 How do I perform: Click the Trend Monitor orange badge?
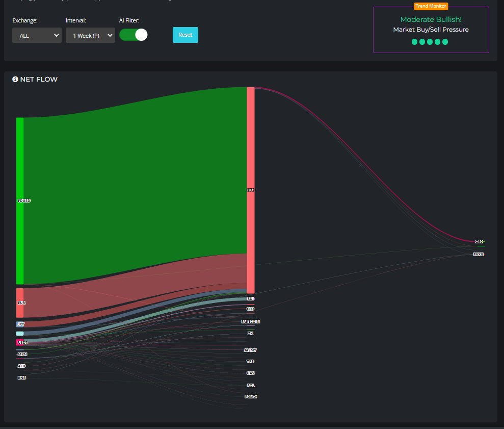coord(431,6)
